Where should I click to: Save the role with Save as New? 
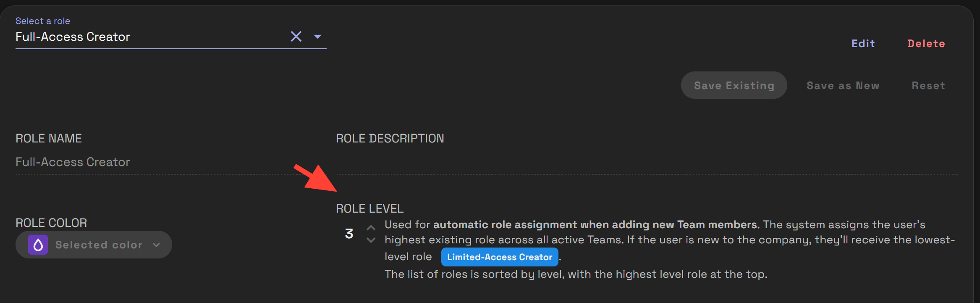pos(843,85)
